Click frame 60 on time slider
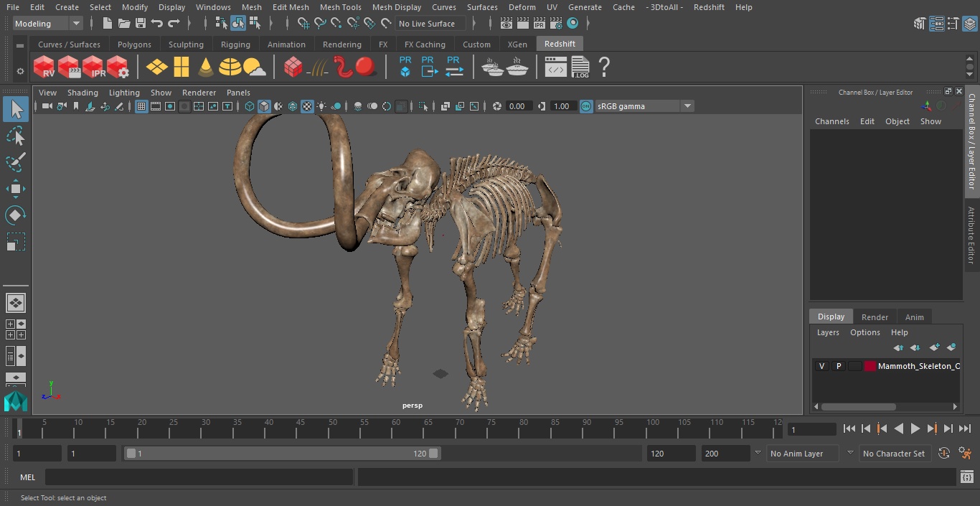Screen dimensions: 980x506 click(x=396, y=428)
